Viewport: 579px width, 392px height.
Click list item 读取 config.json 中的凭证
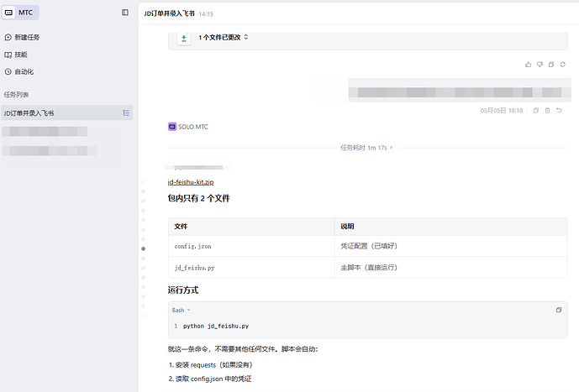[210, 379]
